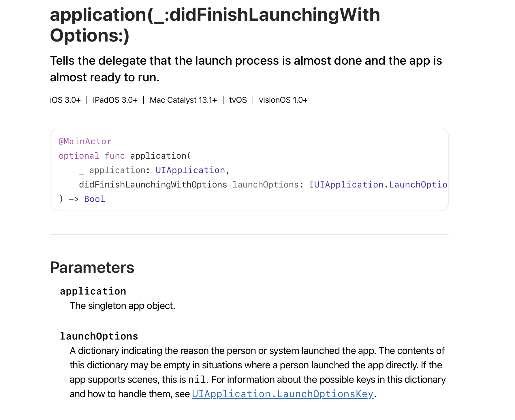Click the Bool return type link
Screen dimensions: 515x420
tap(95, 199)
